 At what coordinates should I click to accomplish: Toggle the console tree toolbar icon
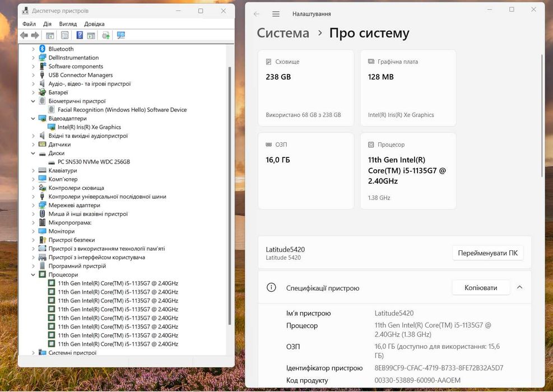click(x=50, y=35)
